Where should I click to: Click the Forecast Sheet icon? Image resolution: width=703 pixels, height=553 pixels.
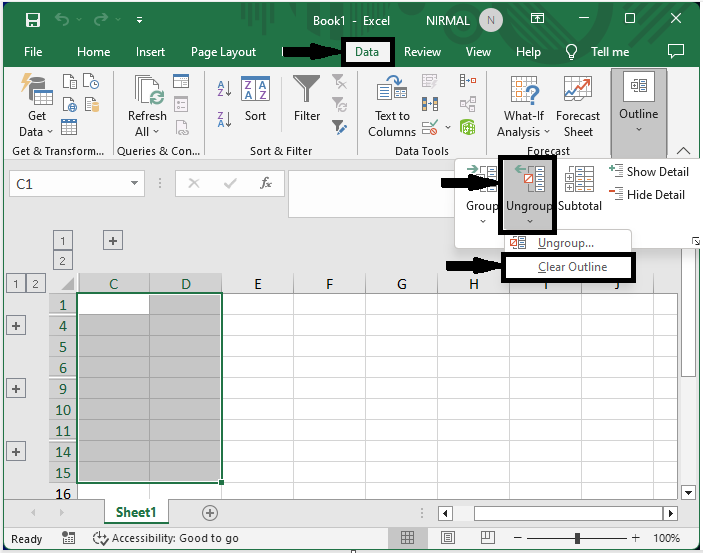coord(578,90)
